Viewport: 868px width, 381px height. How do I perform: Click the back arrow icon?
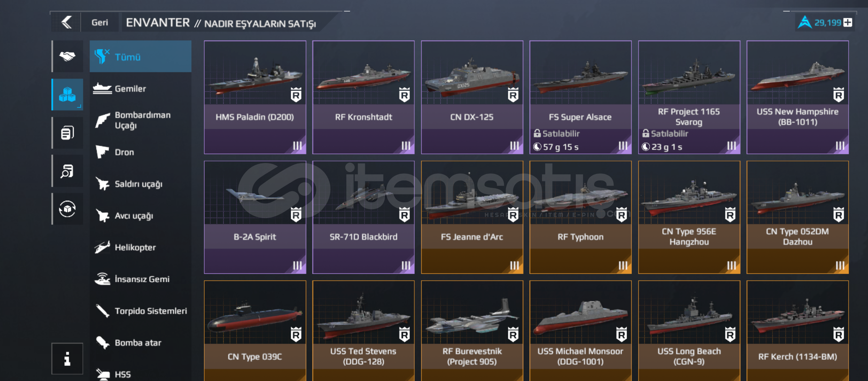pos(66,23)
